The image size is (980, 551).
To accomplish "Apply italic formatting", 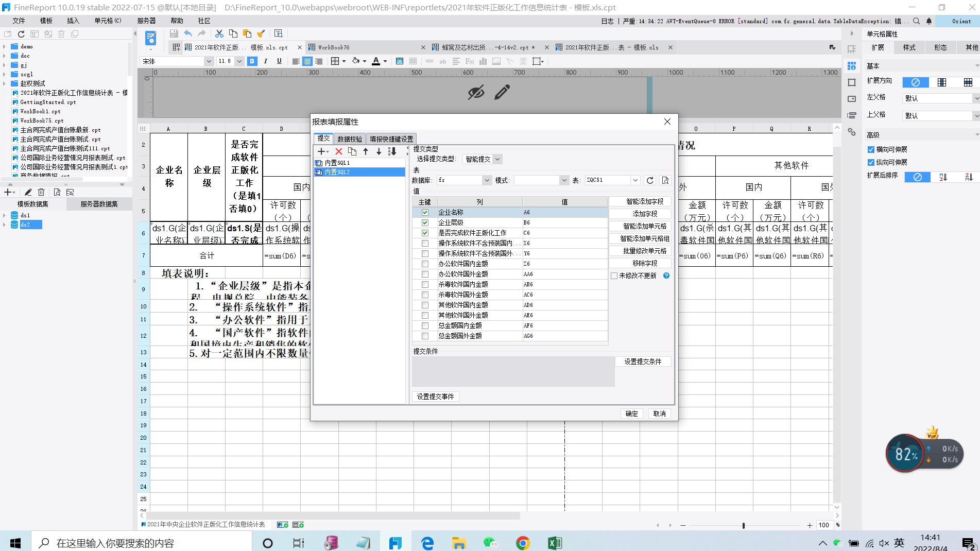I will (x=266, y=61).
